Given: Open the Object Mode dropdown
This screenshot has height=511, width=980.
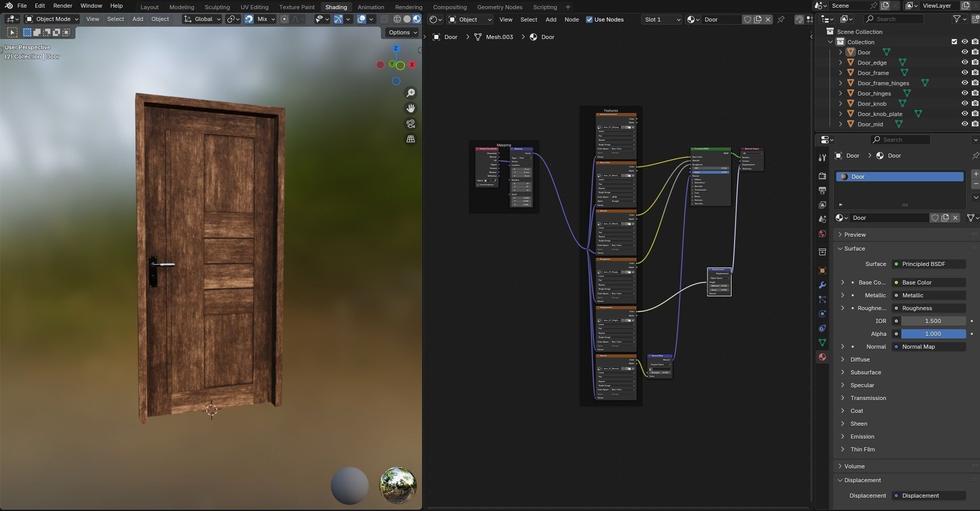Looking at the screenshot, I should [52, 19].
